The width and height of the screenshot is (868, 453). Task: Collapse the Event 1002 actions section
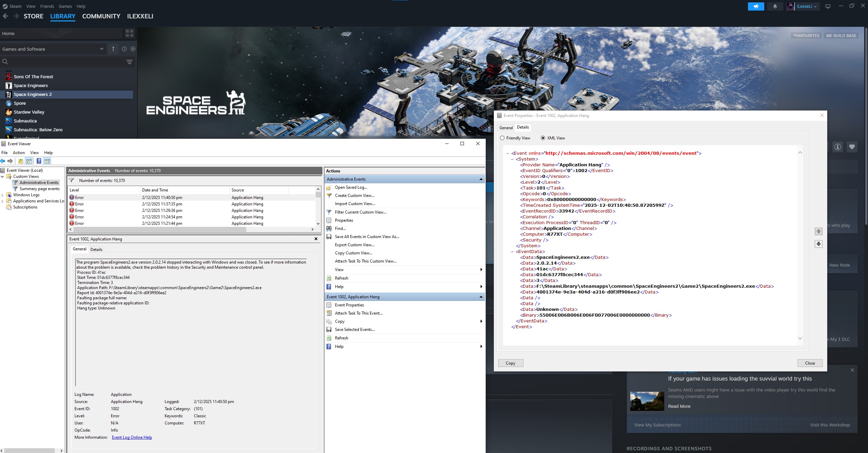coord(481,297)
